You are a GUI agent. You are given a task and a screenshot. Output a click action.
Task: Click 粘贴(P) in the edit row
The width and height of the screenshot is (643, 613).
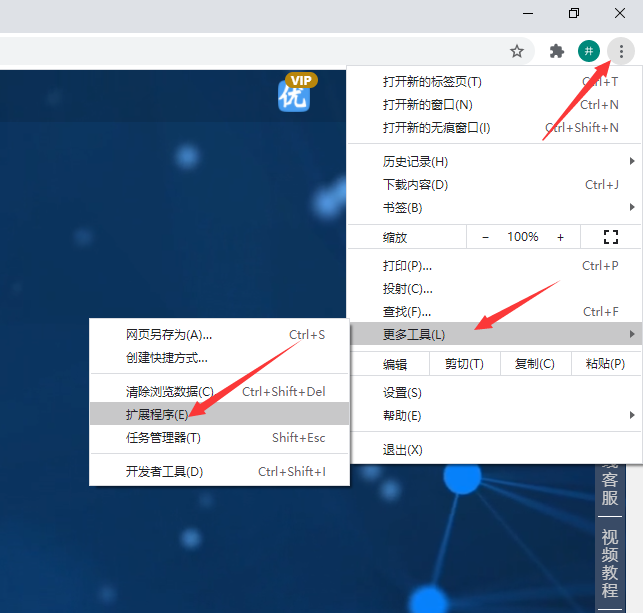tap(605, 364)
